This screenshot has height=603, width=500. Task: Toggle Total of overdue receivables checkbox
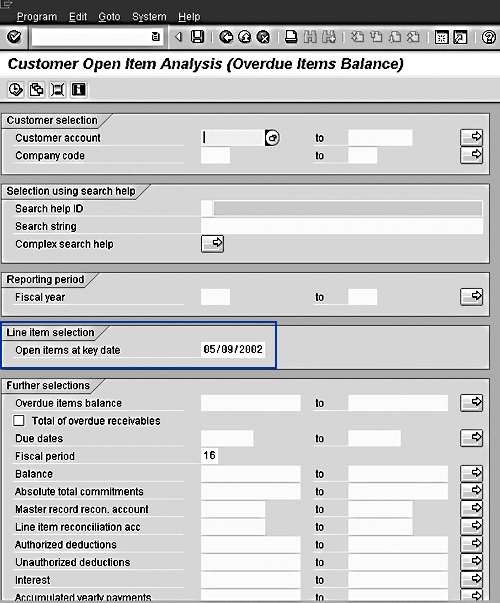pyautogui.click(x=18, y=420)
